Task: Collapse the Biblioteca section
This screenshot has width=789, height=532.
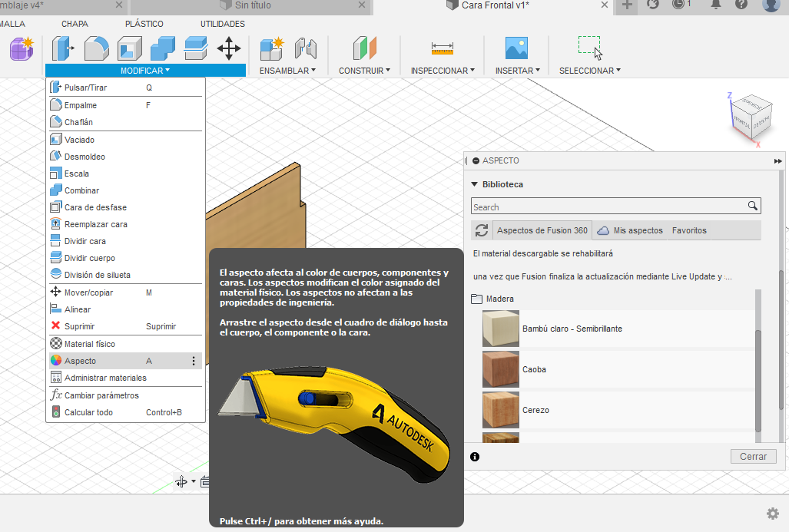Action: click(474, 184)
